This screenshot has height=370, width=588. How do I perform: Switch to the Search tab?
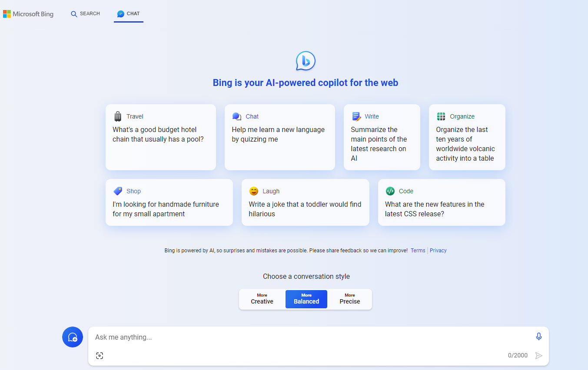pyautogui.click(x=85, y=14)
